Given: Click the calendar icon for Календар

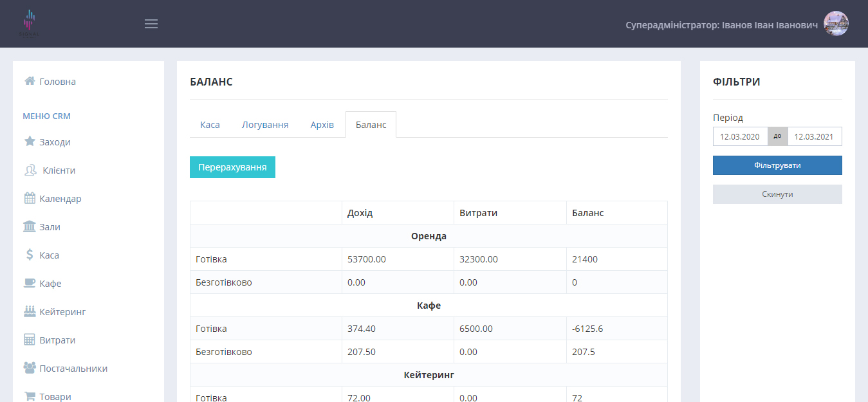Looking at the screenshot, I should pyautogui.click(x=30, y=198).
